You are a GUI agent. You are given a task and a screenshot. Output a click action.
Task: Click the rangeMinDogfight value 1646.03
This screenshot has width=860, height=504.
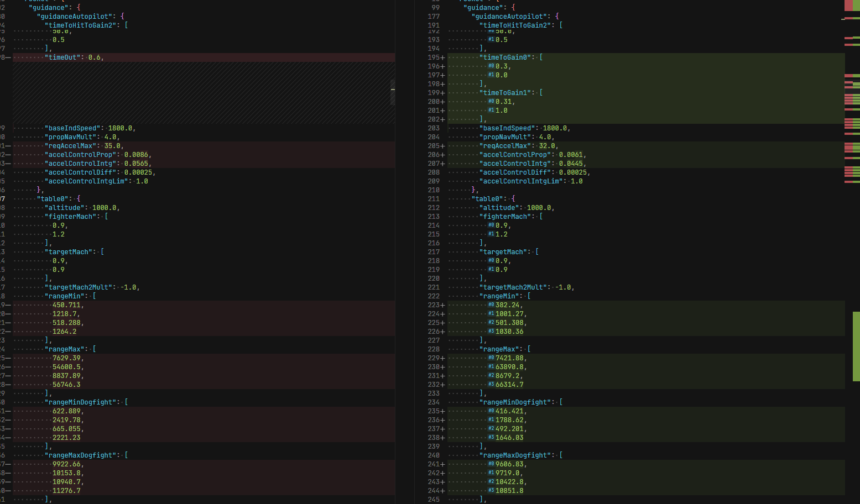coord(509,438)
